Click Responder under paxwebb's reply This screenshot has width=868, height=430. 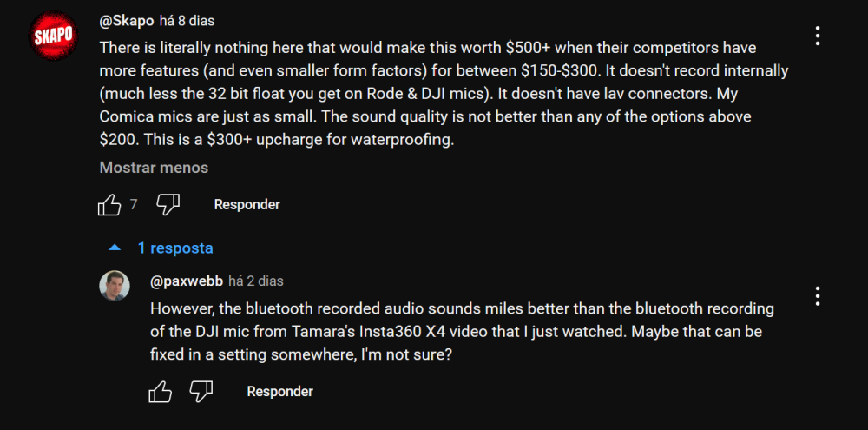(x=279, y=392)
